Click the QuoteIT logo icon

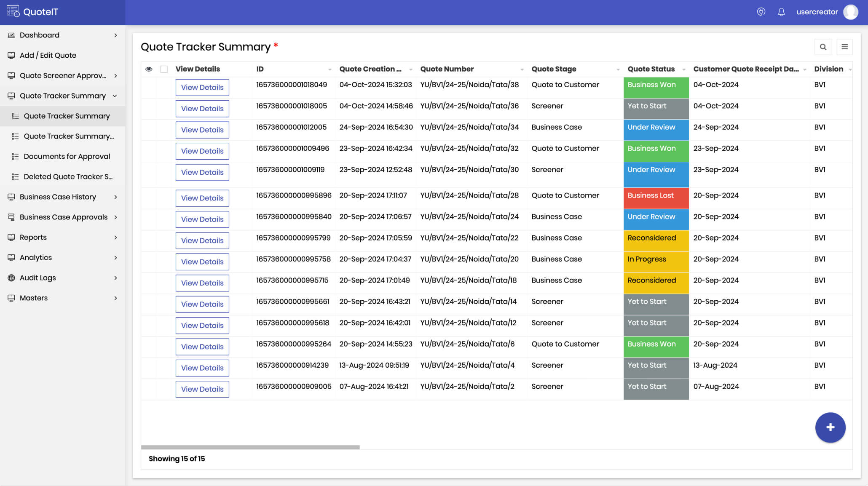coord(13,11)
